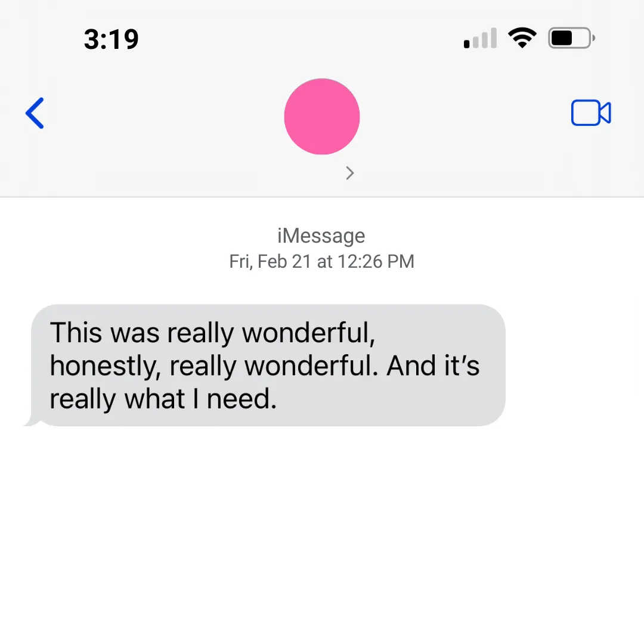Select the iMessage header label

(321, 236)
